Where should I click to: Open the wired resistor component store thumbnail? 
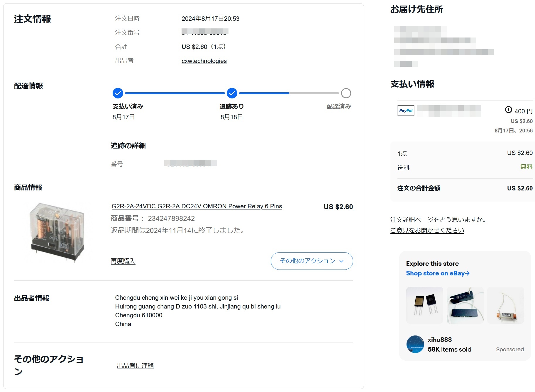click(x=505, y=305)
